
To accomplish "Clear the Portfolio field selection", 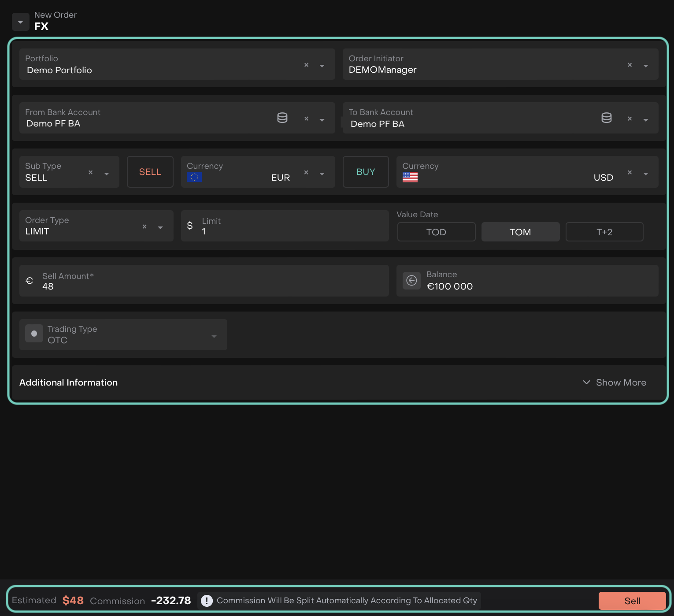I will 306,65.
